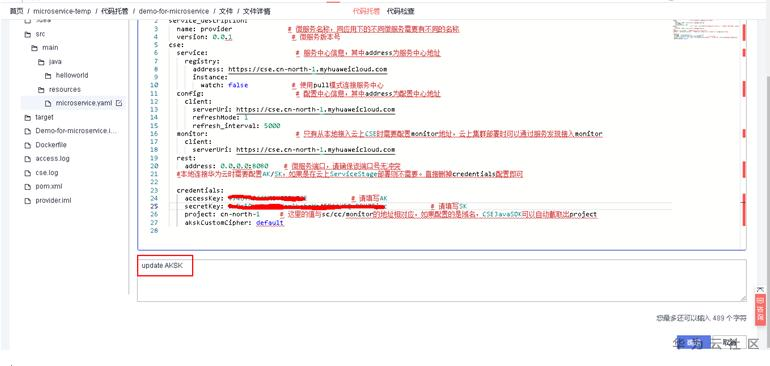770x366 pixels.
Task: Select microservice.yaml in the file tree
Action: [83, 103]
